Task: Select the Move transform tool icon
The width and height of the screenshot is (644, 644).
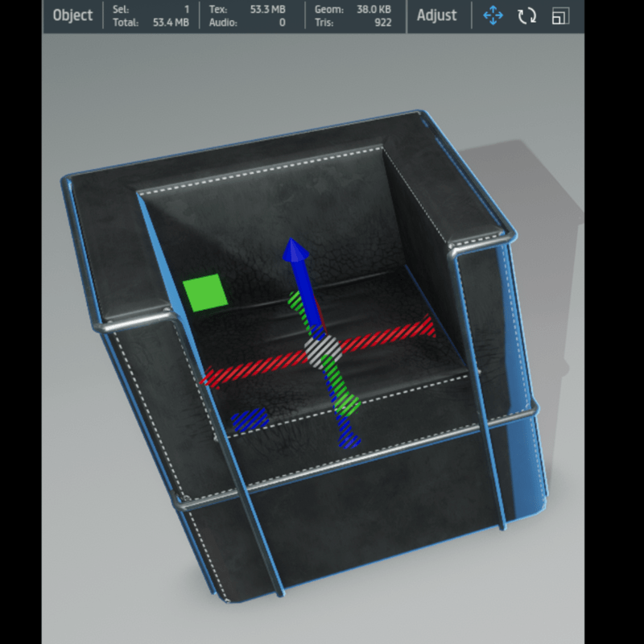Action: point(493,16)
